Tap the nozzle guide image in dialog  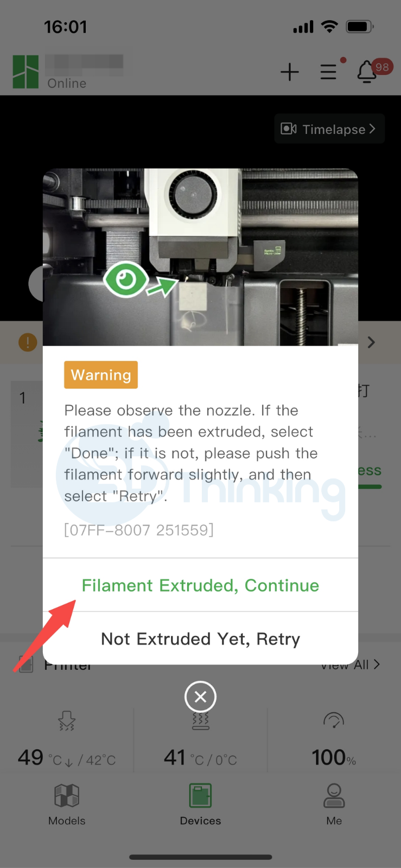200,257
